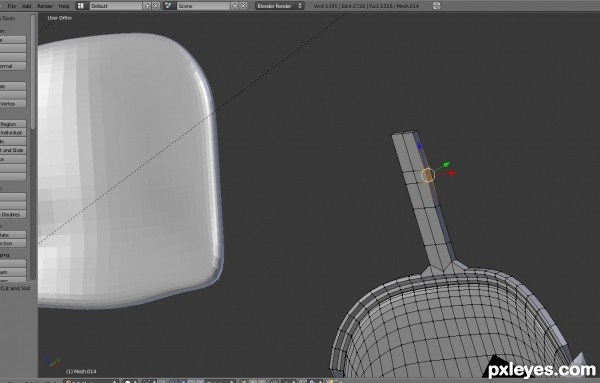
Task: Click the Extrude Individual button
Action: tap(13, 132)
